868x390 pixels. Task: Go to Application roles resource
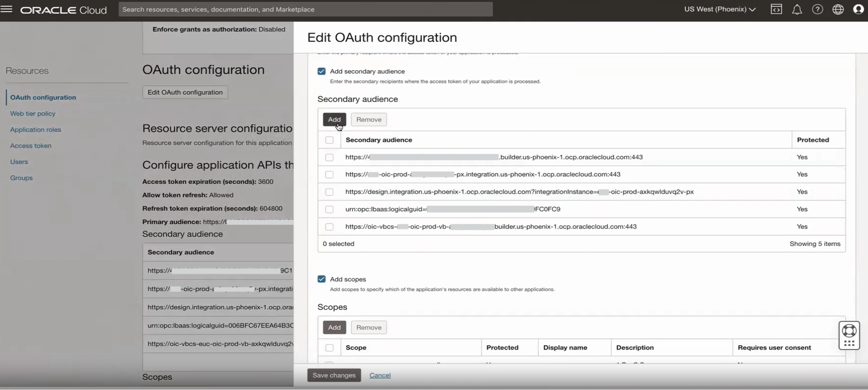click(36, 130)
